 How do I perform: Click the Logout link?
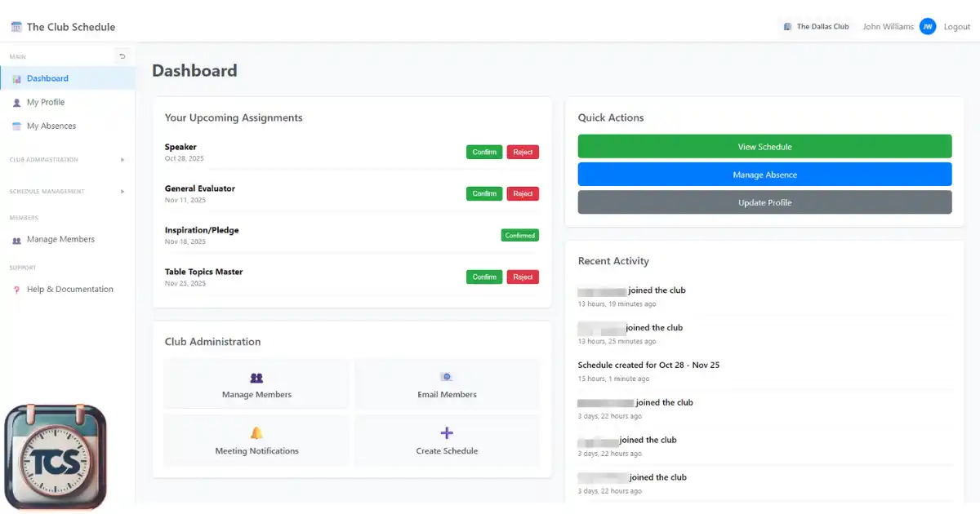956,27
